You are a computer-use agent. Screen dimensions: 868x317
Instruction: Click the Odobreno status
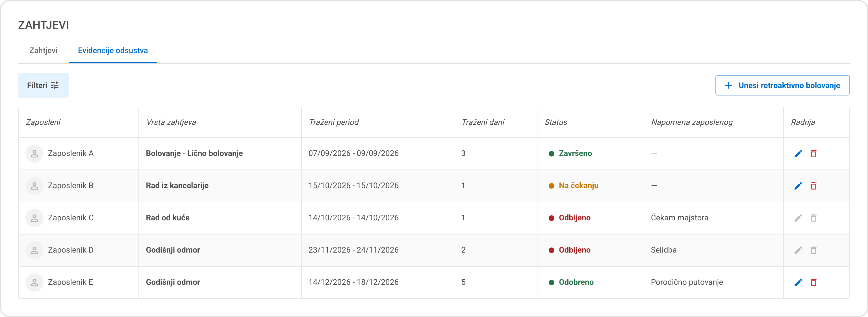click(571, 282)
